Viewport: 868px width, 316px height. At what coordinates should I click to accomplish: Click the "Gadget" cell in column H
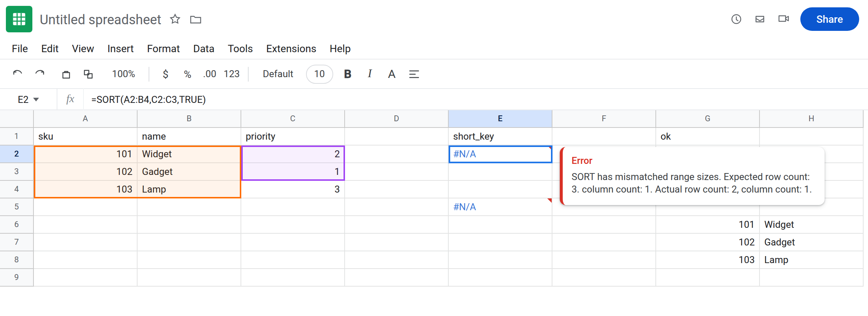click(x=811, y=242)
